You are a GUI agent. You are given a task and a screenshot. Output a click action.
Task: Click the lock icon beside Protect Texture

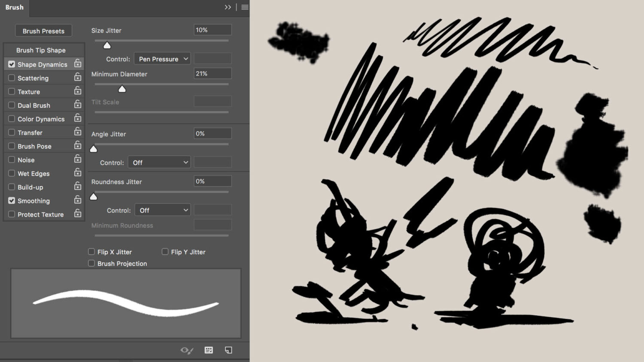[78, 214]
